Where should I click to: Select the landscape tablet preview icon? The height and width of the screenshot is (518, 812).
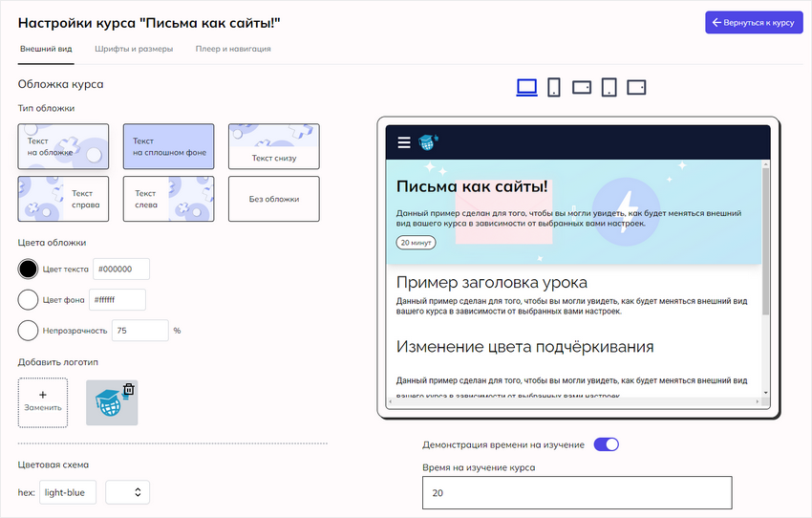click(x=636, y=87)
